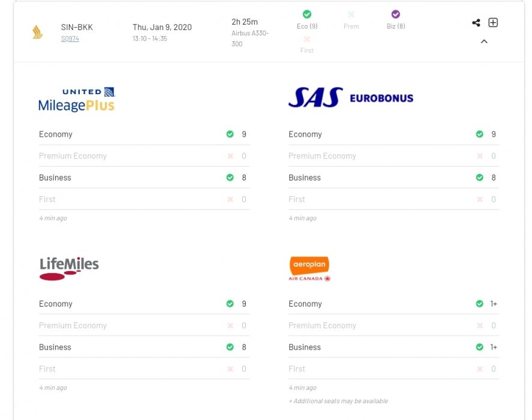Click the share icon
The height and width of the screenshot is (420, 532).
[476, 23]
